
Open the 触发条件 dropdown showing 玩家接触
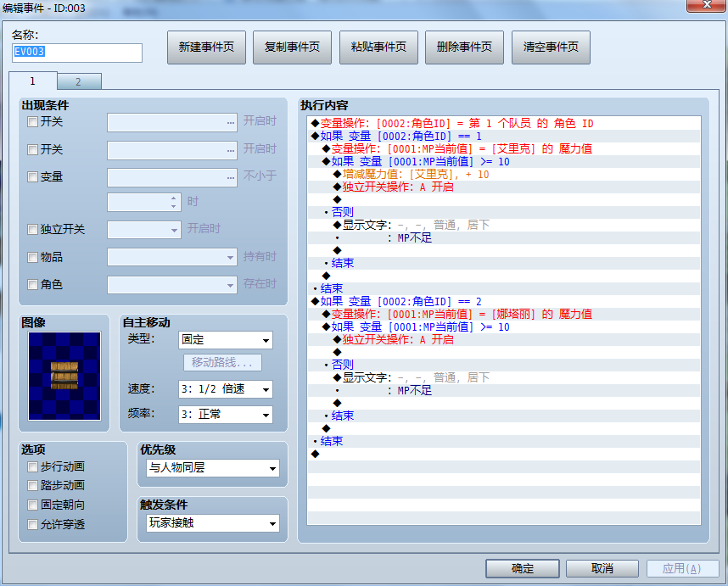(213, 523)
